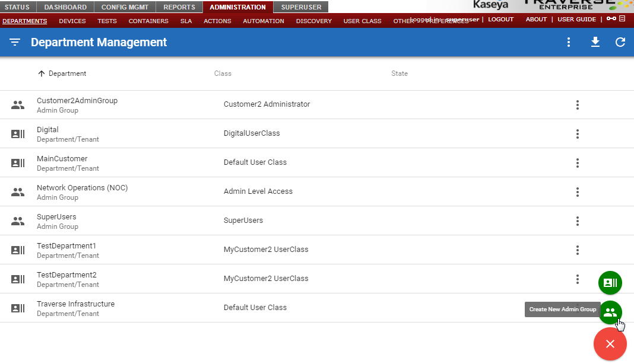Click the Create New Admin Group button
634x364 pixels.
pos(610,312)
